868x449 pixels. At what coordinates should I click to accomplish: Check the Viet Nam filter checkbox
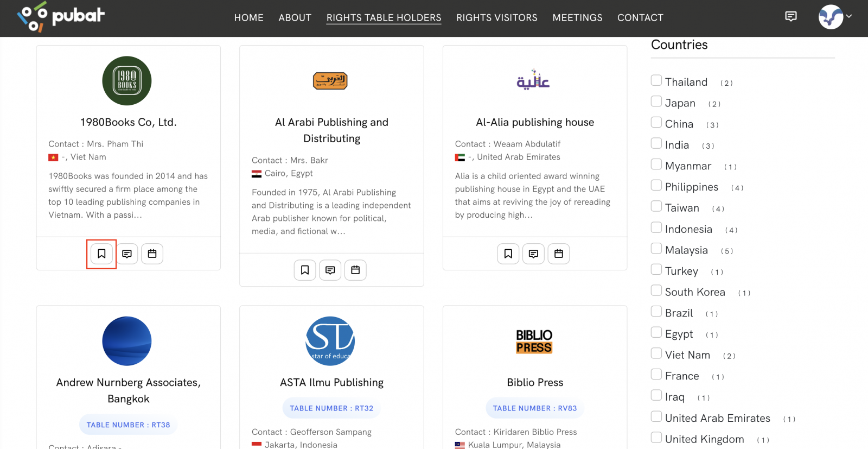pyautogui.click(x=656, y=353)
